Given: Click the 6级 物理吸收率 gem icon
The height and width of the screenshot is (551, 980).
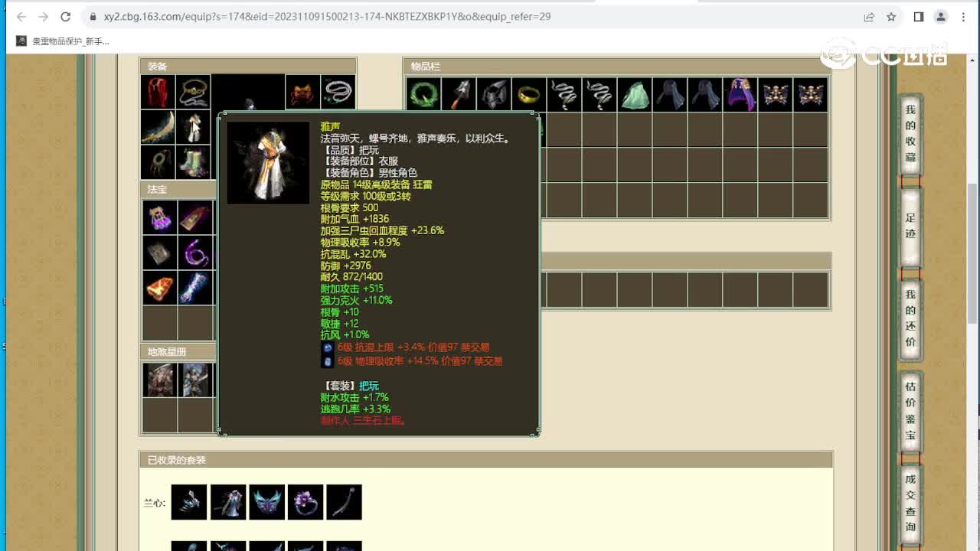Looking at the screenshot, I should tap(328, 361).
